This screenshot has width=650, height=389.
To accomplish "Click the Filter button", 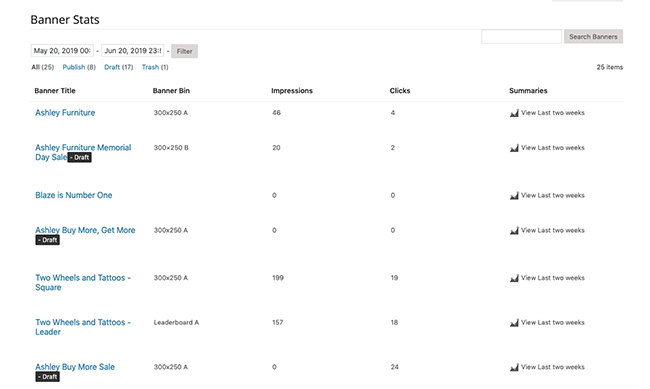I will pyautogui.click(x=184, y=51).
